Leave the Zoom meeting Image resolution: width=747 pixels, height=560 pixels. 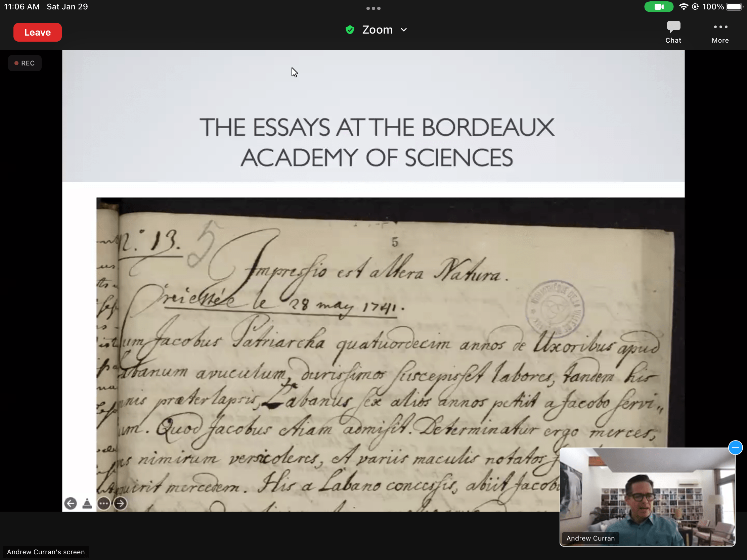click(x=38, y=33)
